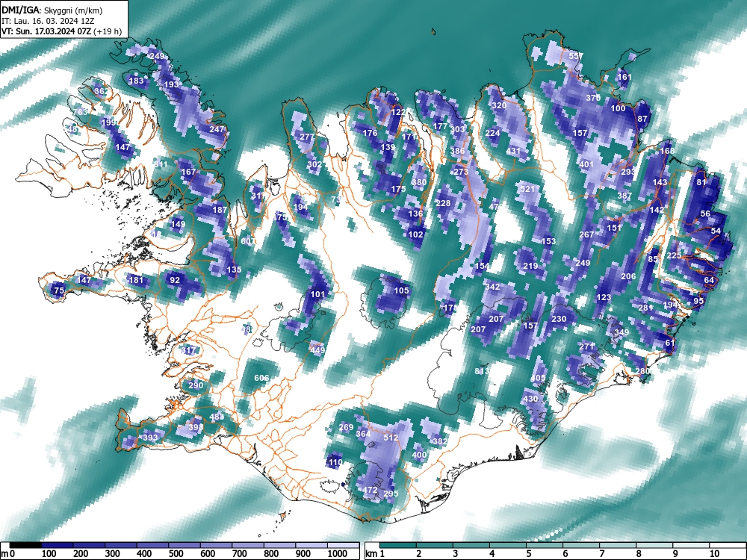This screenshot has width=747, height=560.
Task: Click the visibility value '168' on the map
Action: pyautogui.click(x=667, y=151)
